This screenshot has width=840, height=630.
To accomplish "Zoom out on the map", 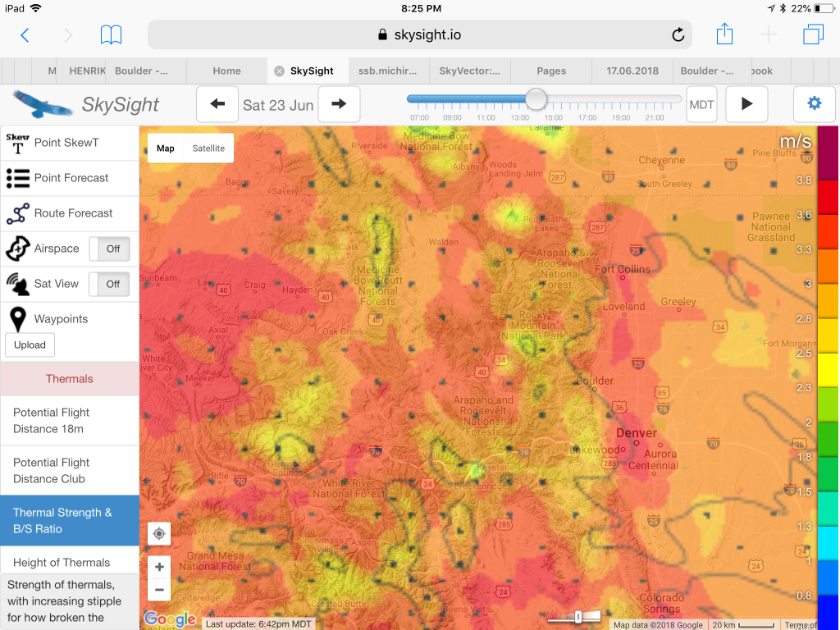I will [x=159, y=590].
